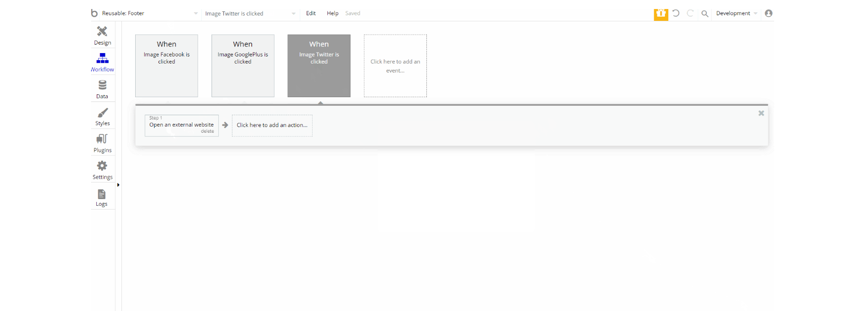Open the Help menu
This screenshot has height=311, width=868.
(x=332, y=13)
